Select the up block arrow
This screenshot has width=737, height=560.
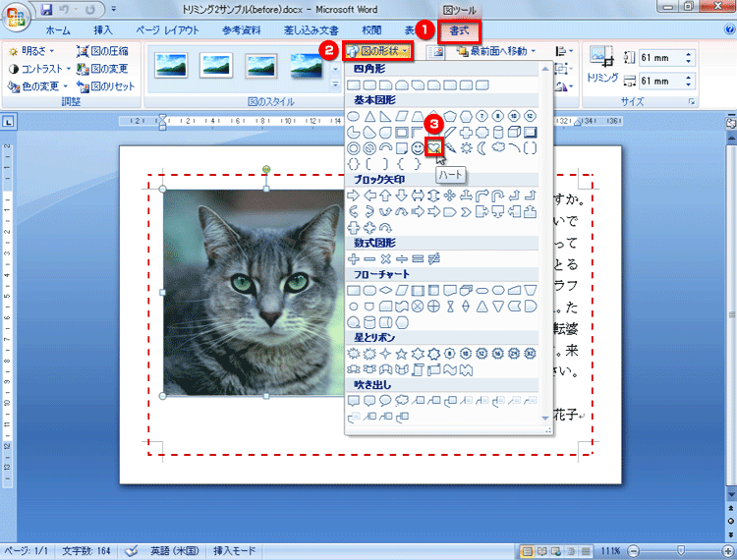[x=385, y=196]
